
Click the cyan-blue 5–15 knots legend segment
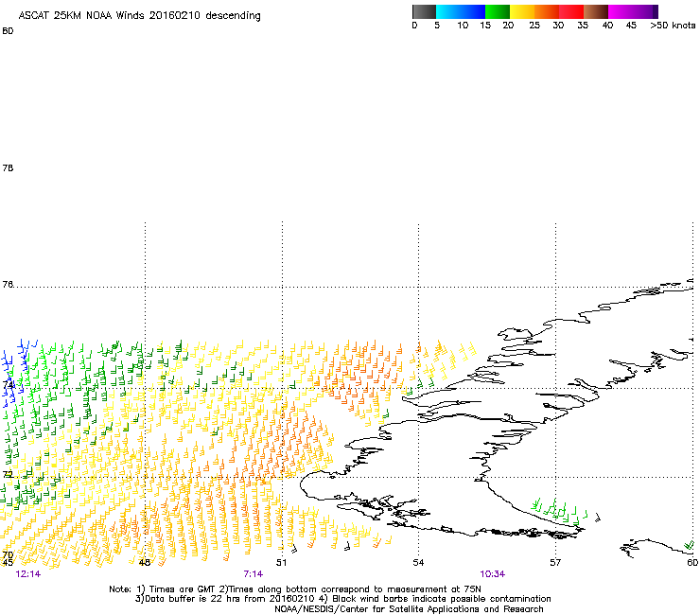click(461, 11)
